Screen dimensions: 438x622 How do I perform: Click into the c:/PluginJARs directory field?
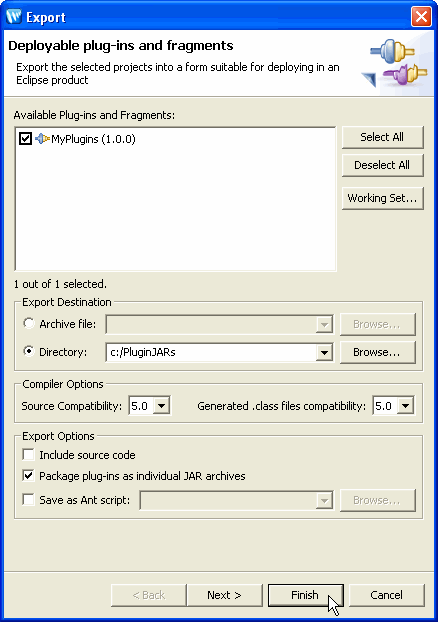coord(211,352)
